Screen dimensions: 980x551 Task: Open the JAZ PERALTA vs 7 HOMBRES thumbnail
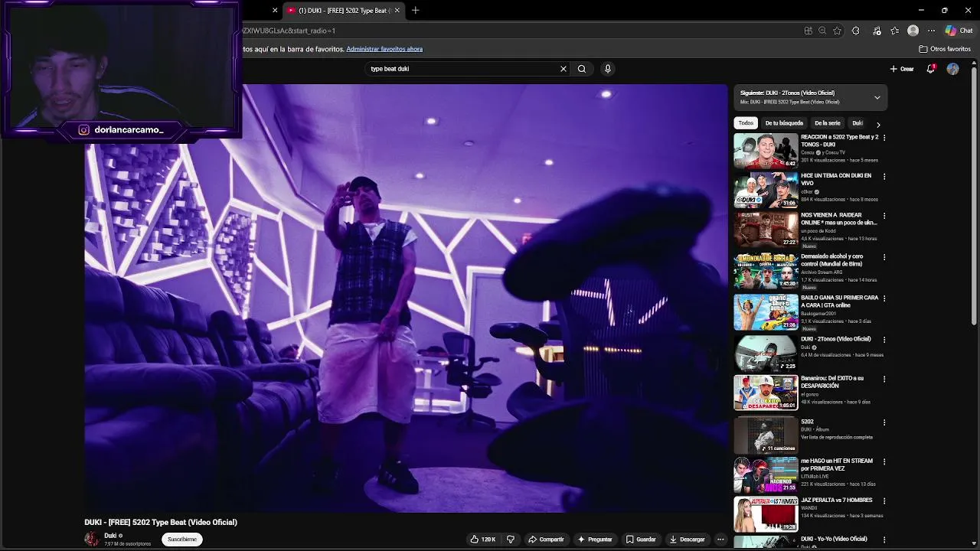pos(766,514)
